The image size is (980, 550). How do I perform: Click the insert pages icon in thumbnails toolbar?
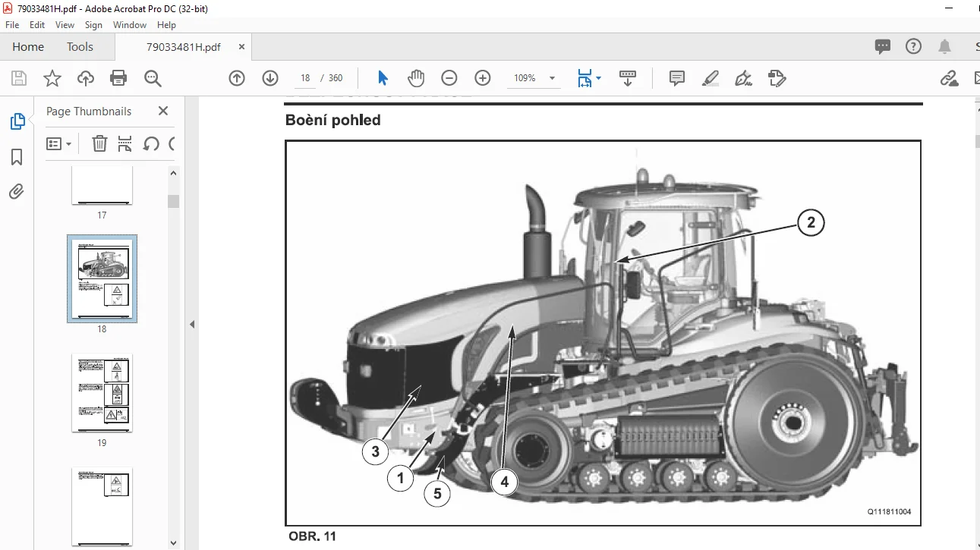pyautogui.click(x=125, y=143)
